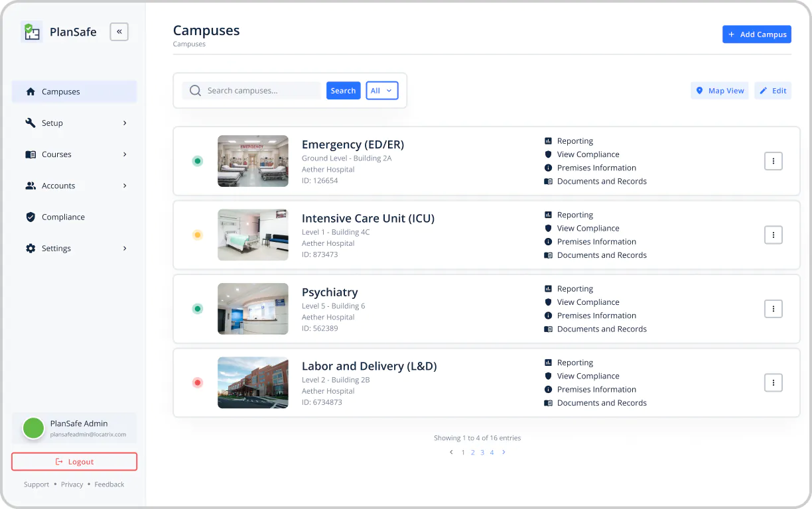
Task: Click the Accounts people icon
Action: click(x=31, y=186)
